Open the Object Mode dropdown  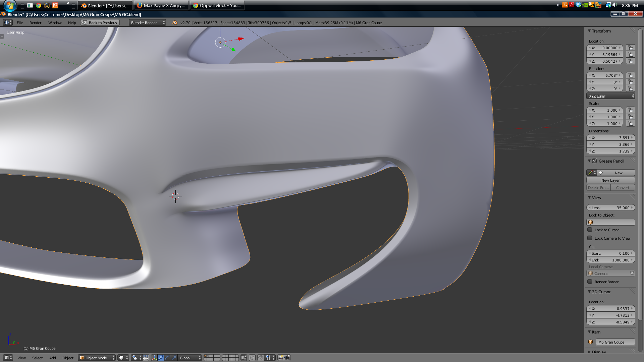[97, 358]
